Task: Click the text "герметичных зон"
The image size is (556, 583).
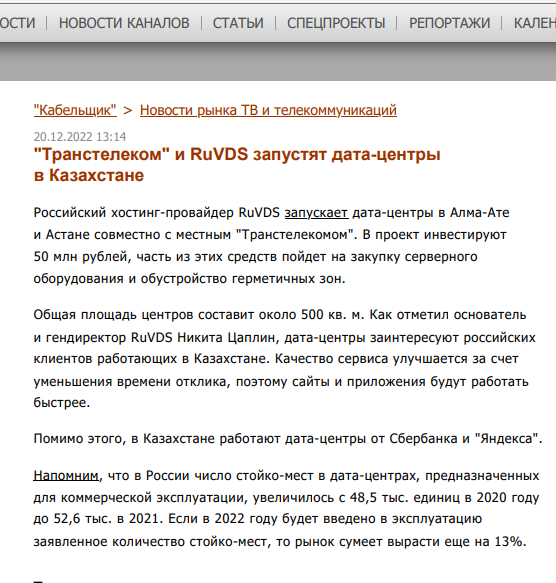Action: 286,278
